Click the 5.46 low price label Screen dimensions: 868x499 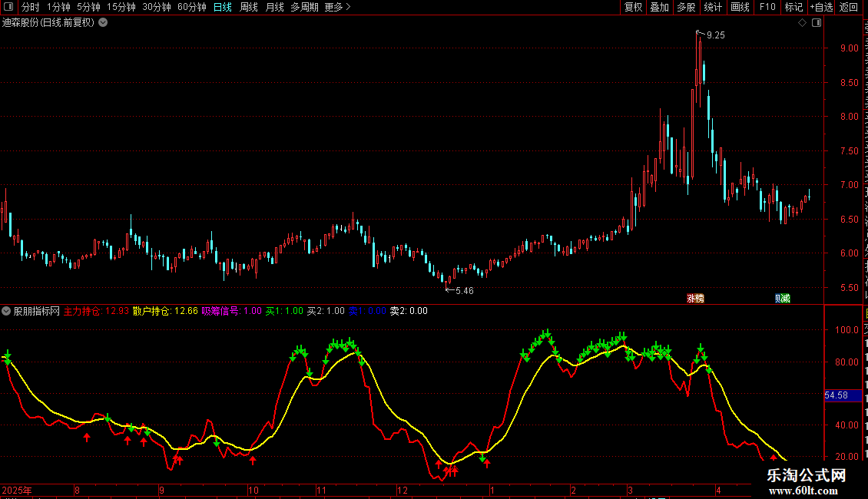tap(465, 291)
